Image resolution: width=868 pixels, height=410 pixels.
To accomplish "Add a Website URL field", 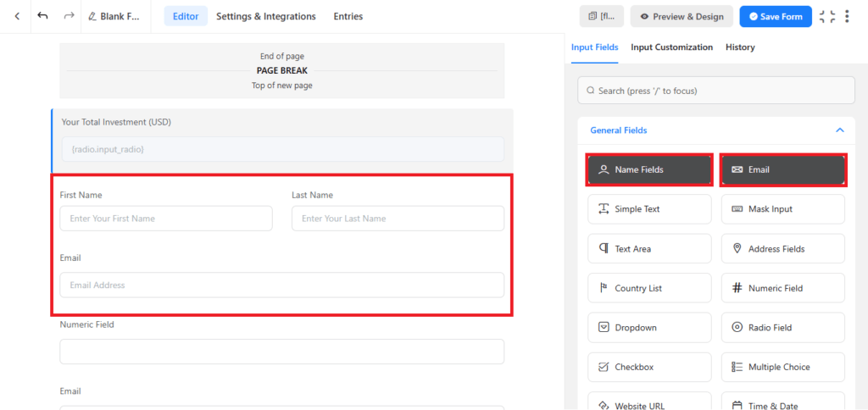I will [x=649, y=402].
